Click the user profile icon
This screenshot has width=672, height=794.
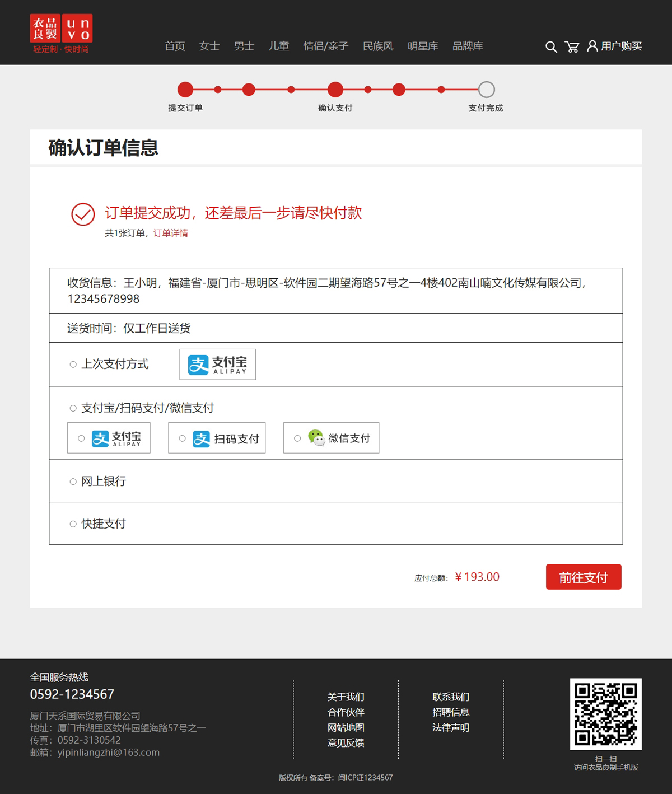[592, 46]
